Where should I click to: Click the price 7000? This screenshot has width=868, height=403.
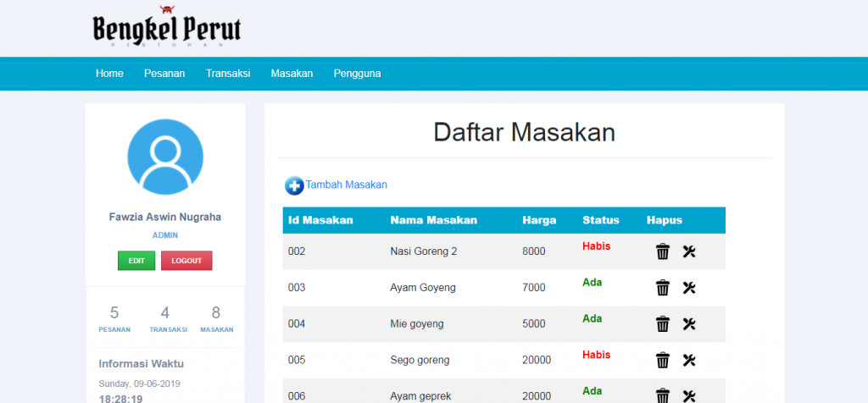(534, 288)
